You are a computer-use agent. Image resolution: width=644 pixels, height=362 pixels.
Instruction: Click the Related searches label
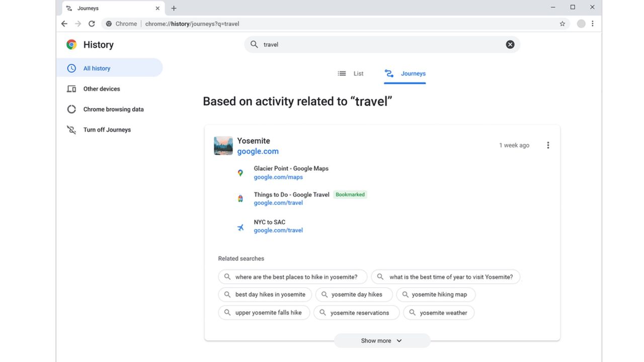[x=241, y=258]
